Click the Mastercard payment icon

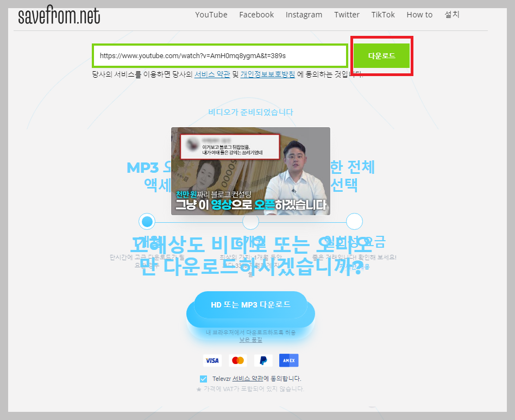tap(238, 361)
